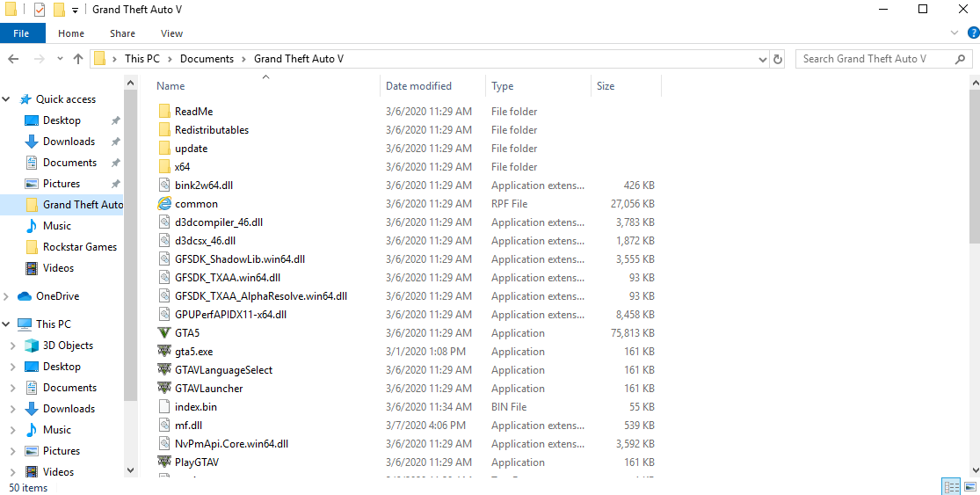The image size is (980, 495).
Task: Click the Internet Explorer icon for common
Action: pos(164,204)
